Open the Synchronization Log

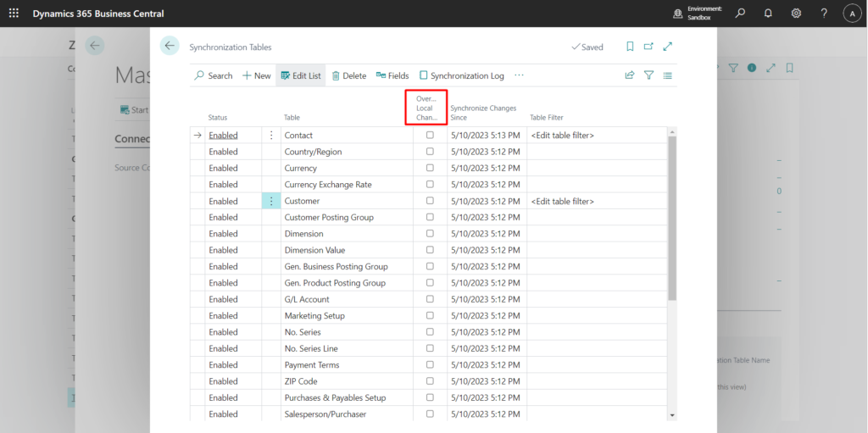(462, 75)
